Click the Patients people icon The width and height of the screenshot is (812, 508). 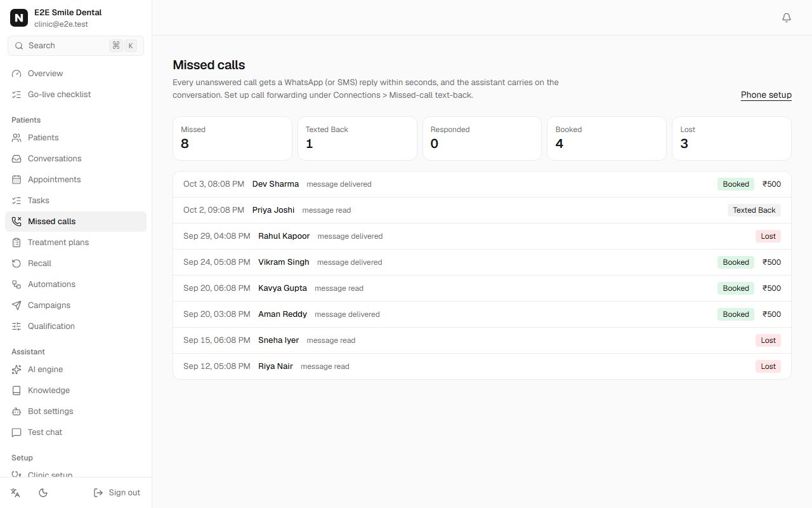tap(16, 138)
